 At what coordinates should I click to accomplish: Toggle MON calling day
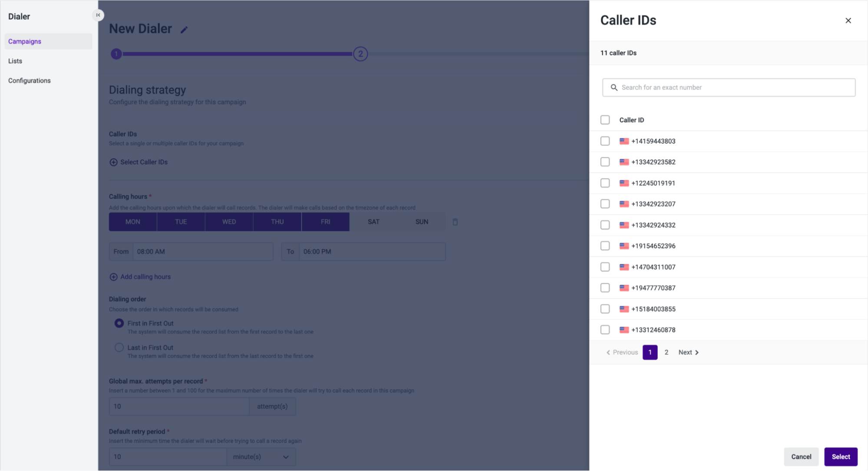pyautogui.click(x=133, y=222)
